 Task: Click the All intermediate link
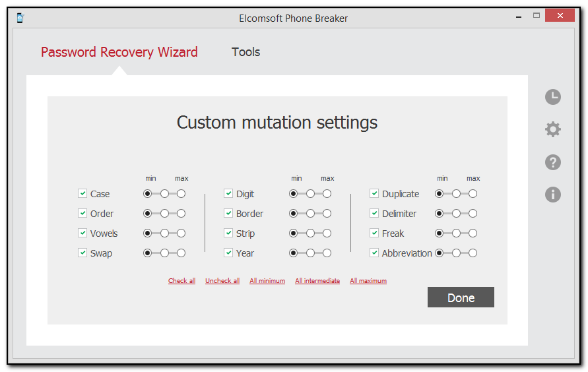pyautogui.click(x=317, y=281)
